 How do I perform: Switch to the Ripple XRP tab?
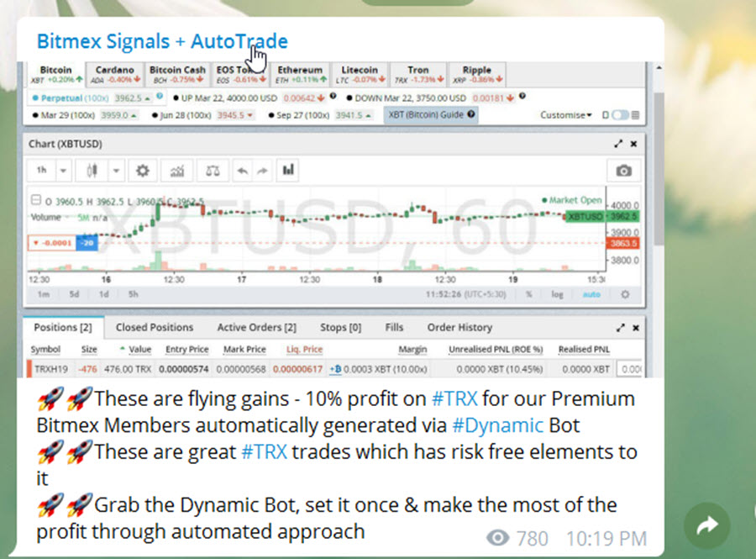(x=477, y=74)
